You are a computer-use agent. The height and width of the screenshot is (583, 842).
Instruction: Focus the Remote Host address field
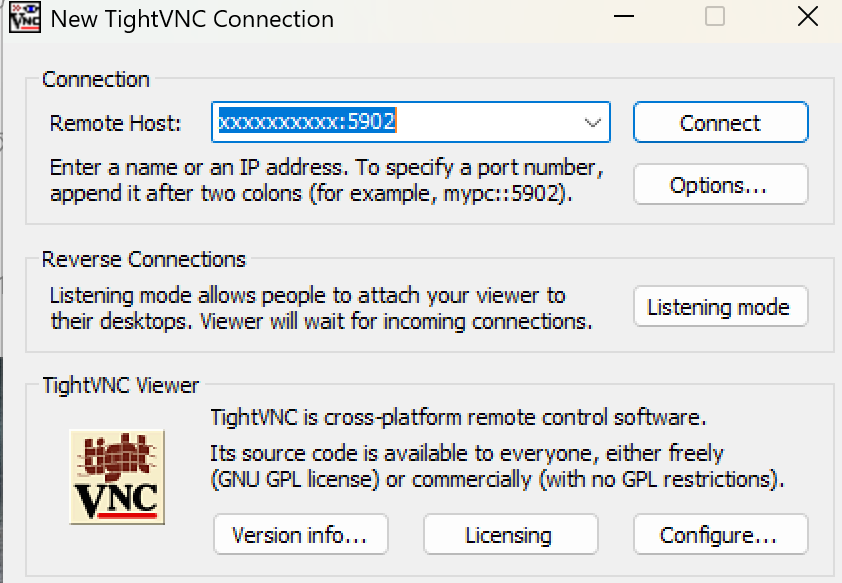(x=411, y=122)
